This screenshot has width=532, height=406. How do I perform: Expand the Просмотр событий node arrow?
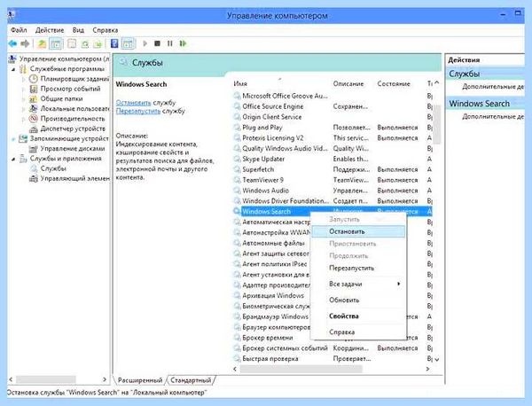tap(23, 90)
